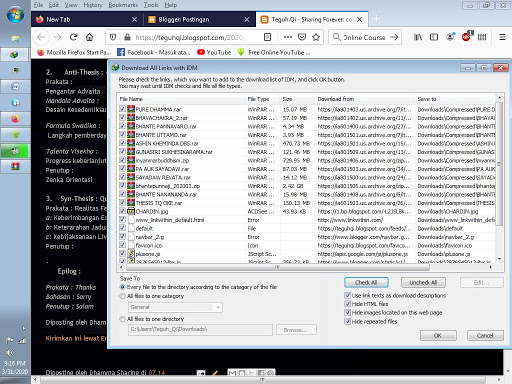Toggle Hide images located on this web page
The height and width of the screenshot is (384, 512).
click(347, 312)
